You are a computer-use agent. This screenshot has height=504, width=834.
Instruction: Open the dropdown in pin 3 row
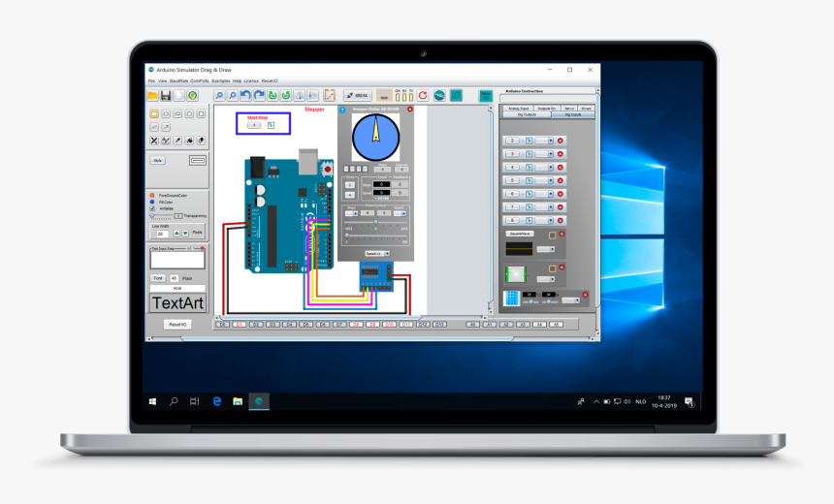click(545, 154)
